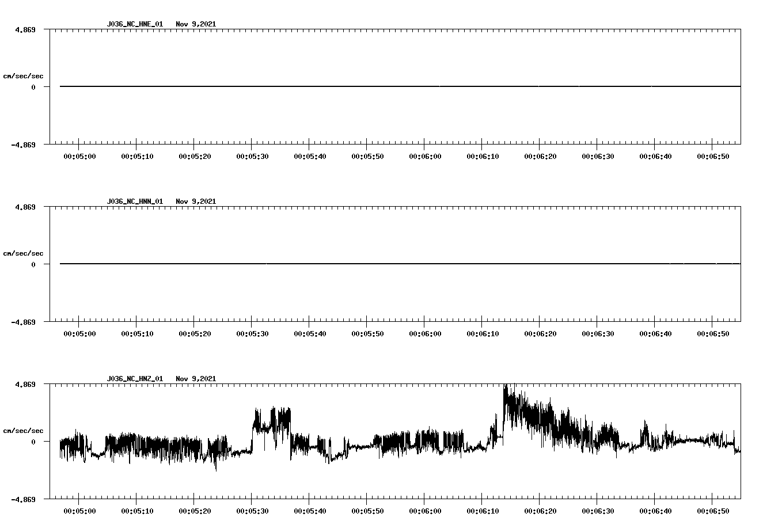This screenshot has width=782, height=532.
Task: Click the J036_NC_HNN_01 channel title
Action: point(135,202)
